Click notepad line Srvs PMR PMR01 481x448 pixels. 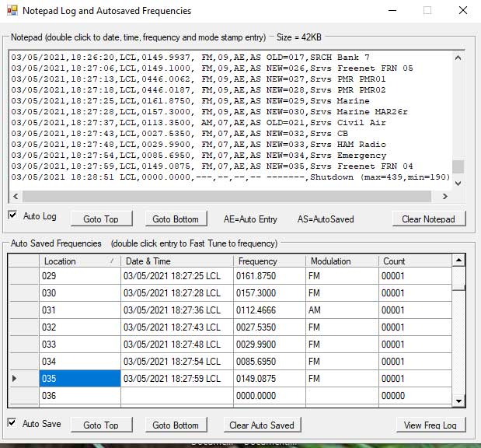coord(198,79)
